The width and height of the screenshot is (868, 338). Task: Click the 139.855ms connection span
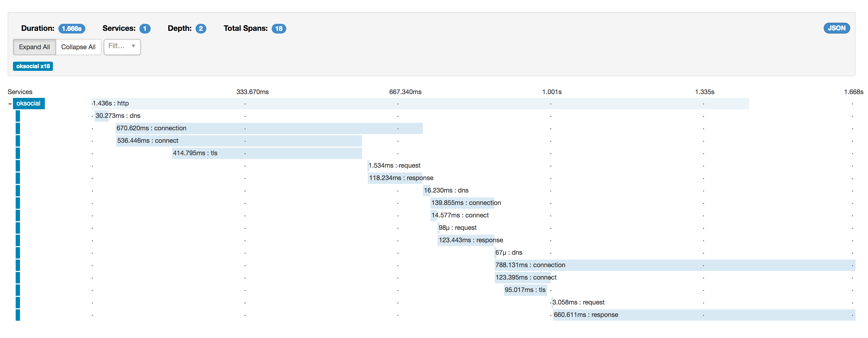click(x=462, y=203)
